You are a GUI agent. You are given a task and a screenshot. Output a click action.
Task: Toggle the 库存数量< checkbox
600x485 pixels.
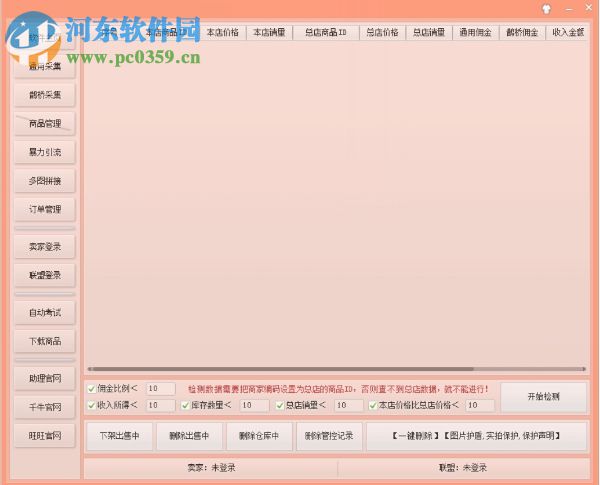186,405
